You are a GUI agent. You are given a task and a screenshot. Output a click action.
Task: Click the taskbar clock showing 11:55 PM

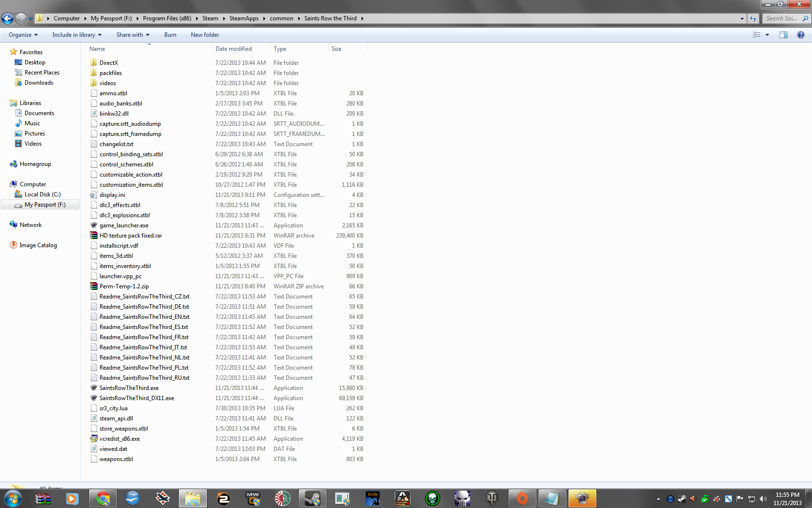(x=787, y=499)
